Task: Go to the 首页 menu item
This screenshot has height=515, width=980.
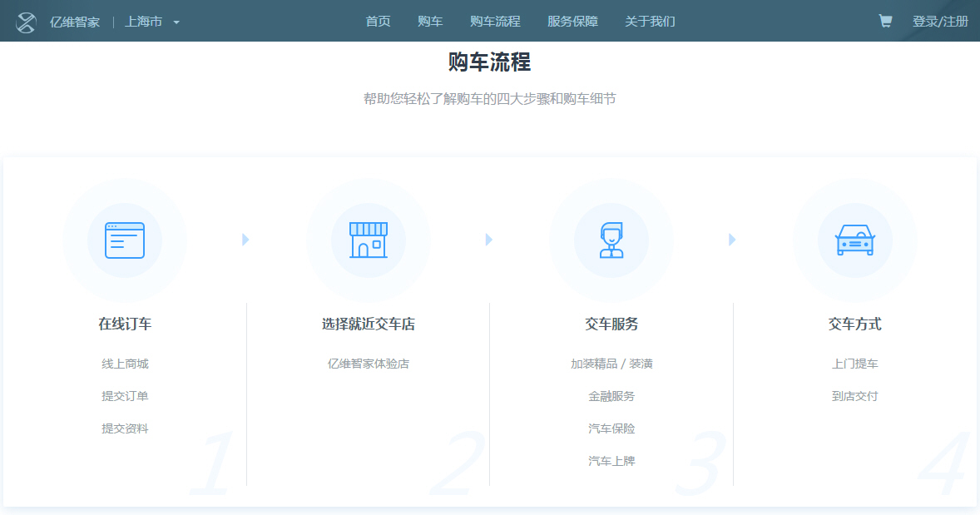Action: click(378, 22)
